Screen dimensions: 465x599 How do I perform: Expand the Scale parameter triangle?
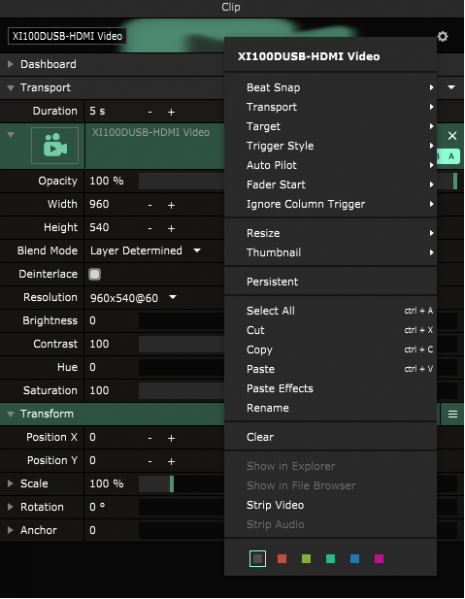click(x=10, y=484)
